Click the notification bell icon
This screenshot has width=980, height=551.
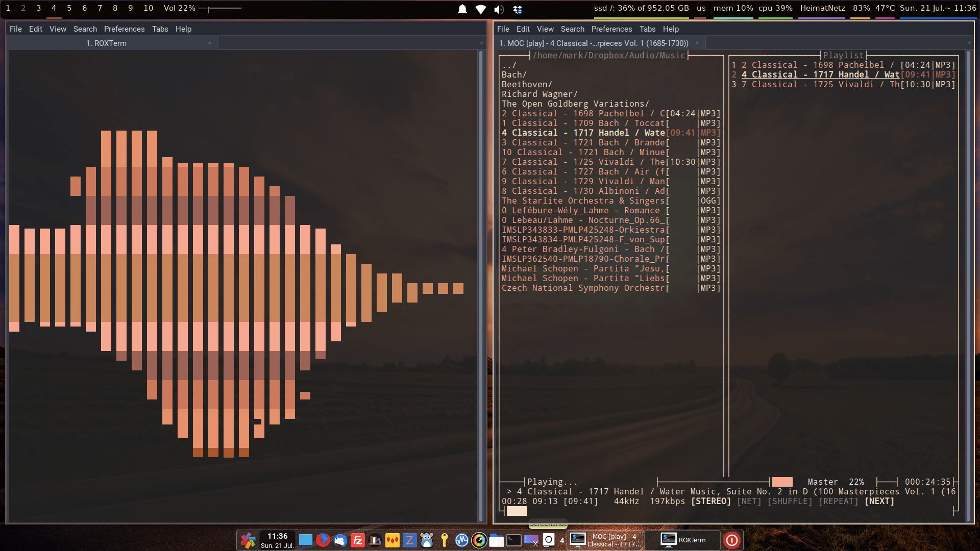pyautogui.click(x=462, y=9)
